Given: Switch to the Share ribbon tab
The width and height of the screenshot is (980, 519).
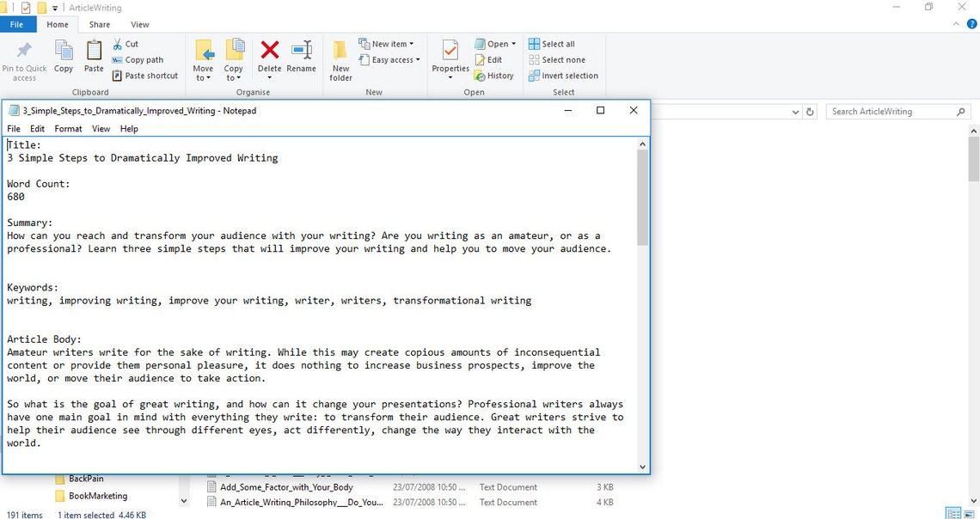Looking at the screenshot, I should point(99,24).
